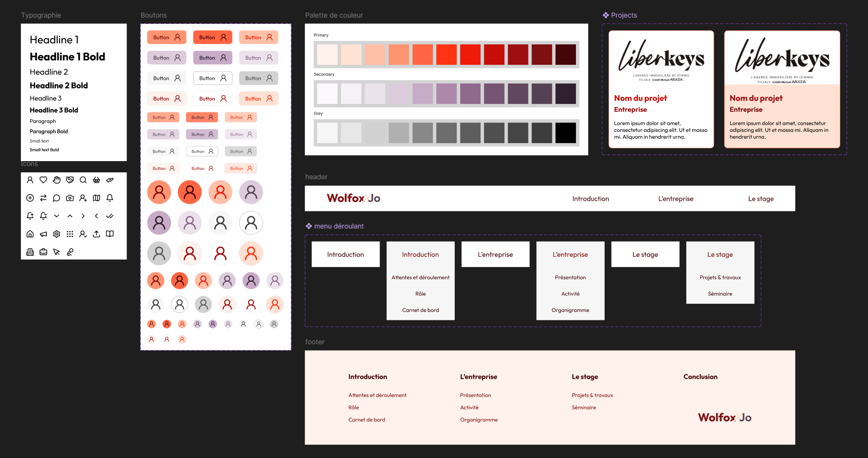This screenshot has width=868, height=458.
Task: Click the megaphone icon
Action: (x=43, y=234)
